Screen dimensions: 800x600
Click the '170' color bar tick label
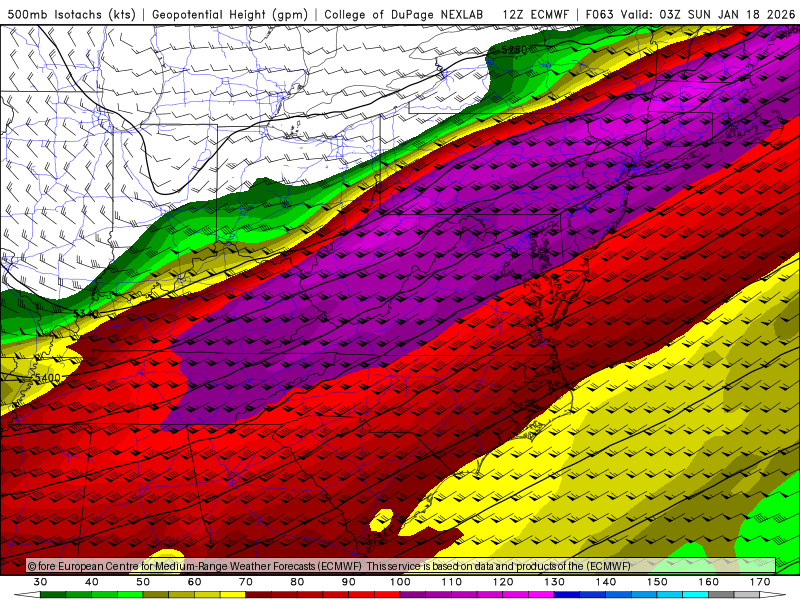point(760,582)
